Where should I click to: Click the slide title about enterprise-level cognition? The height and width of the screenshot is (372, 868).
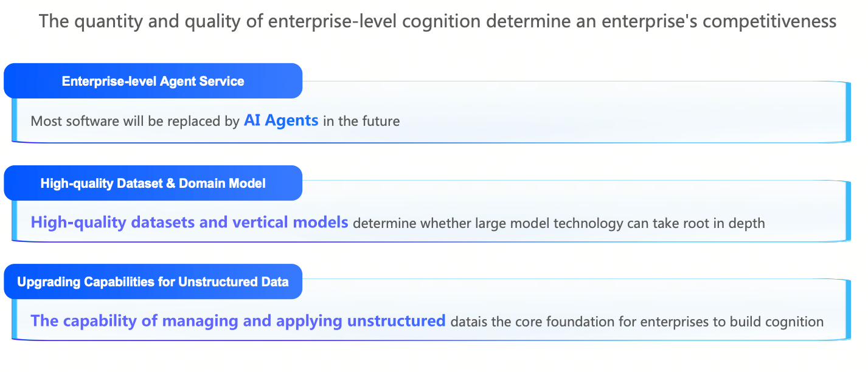pyautogui.click(x=437, y=21)
